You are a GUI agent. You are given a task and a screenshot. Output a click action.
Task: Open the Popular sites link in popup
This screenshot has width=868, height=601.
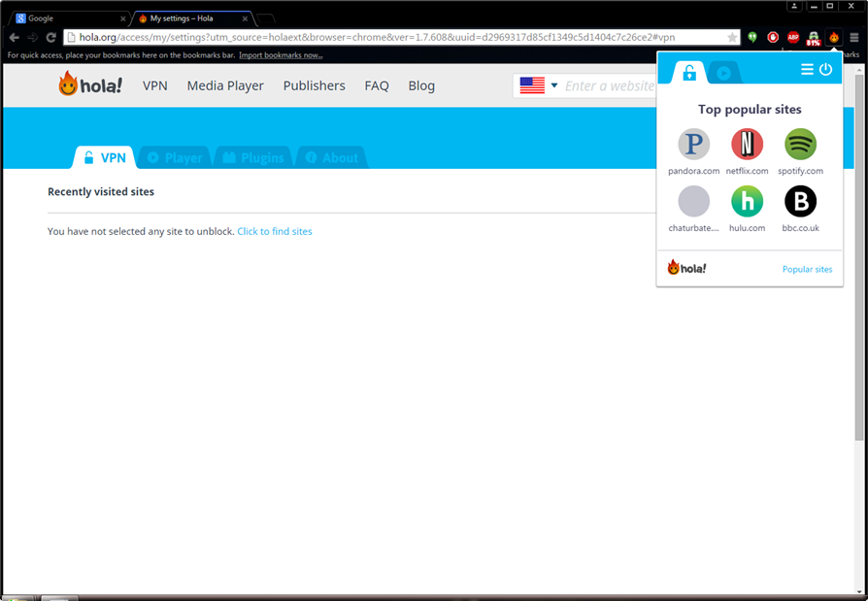[x=807, y=269]
